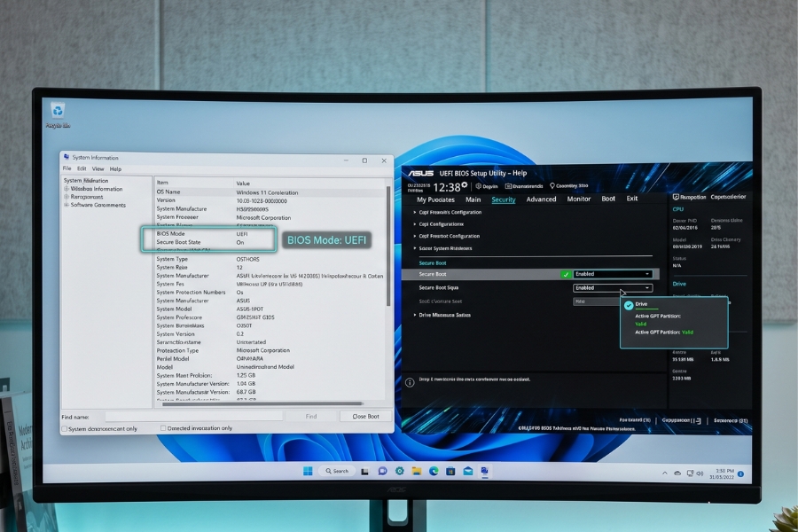This screenshot has height=532, width=798.
Task: Expand the first Configuration submenu in BIOS
Action: (x=415, y=212)
